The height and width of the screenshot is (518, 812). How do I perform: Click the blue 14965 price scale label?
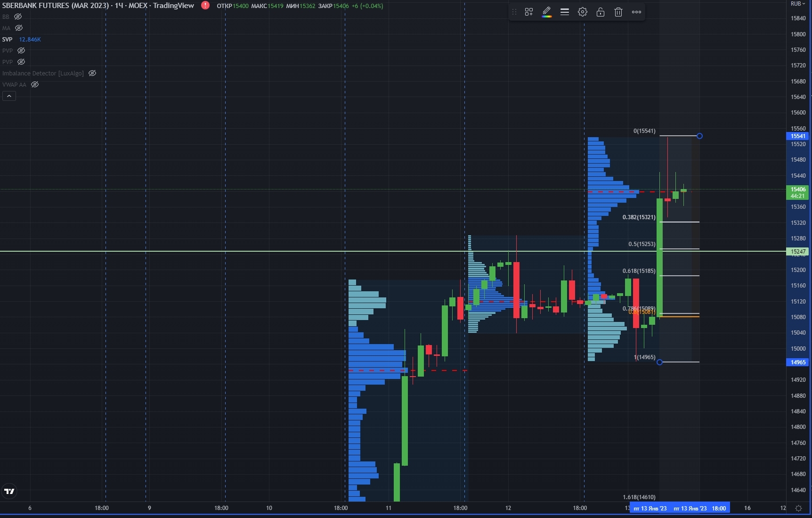[x=798, y=362]
